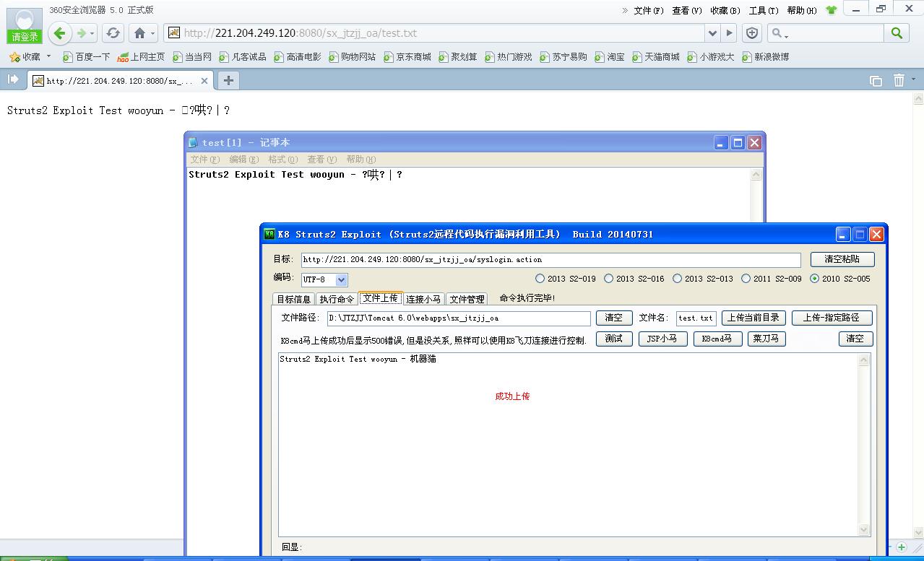Click the 文件名 test.txt field
Viewport: 924px width, 561px height.
click(696, 318)
